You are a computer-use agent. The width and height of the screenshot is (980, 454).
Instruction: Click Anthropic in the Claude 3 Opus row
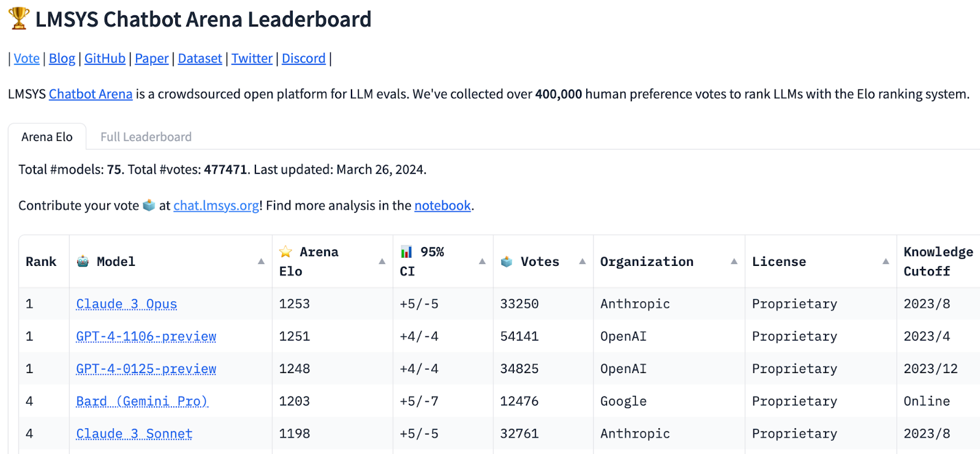point(635,304)
